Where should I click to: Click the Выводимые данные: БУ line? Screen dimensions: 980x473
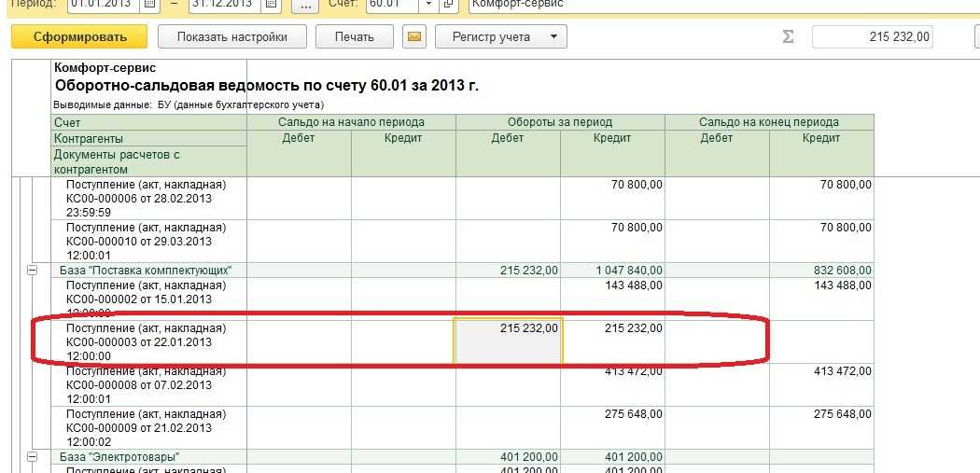[189, 105]
